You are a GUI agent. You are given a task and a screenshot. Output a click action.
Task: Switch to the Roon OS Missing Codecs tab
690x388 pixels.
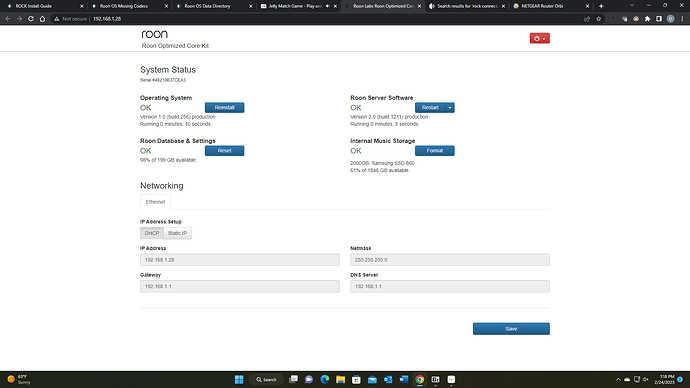point(128,6)
